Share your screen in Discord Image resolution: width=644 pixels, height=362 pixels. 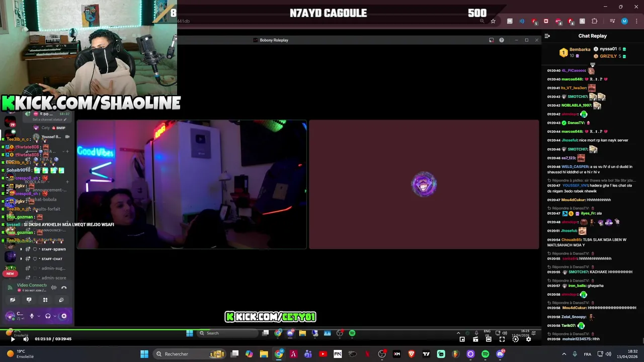coord(29,300)
